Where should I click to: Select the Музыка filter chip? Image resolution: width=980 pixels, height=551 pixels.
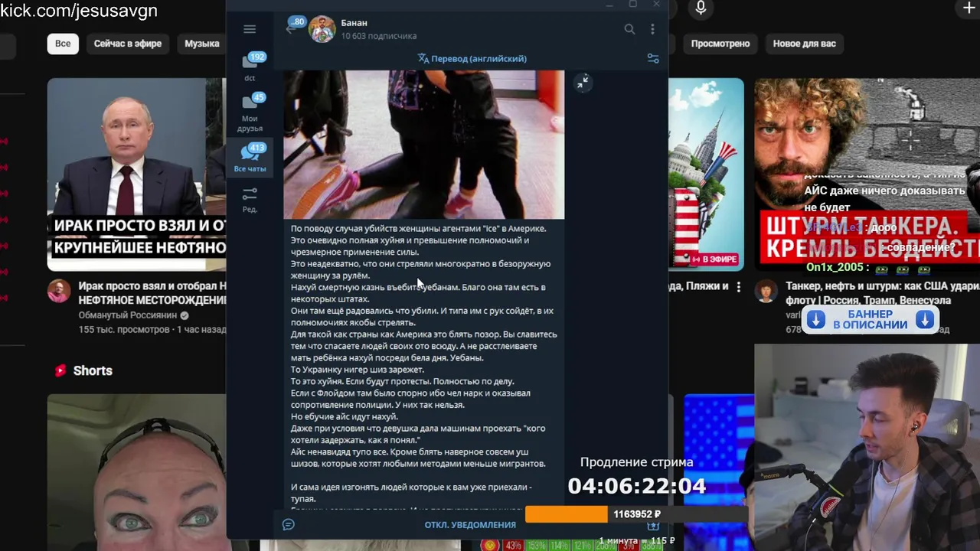coord(201,44)
